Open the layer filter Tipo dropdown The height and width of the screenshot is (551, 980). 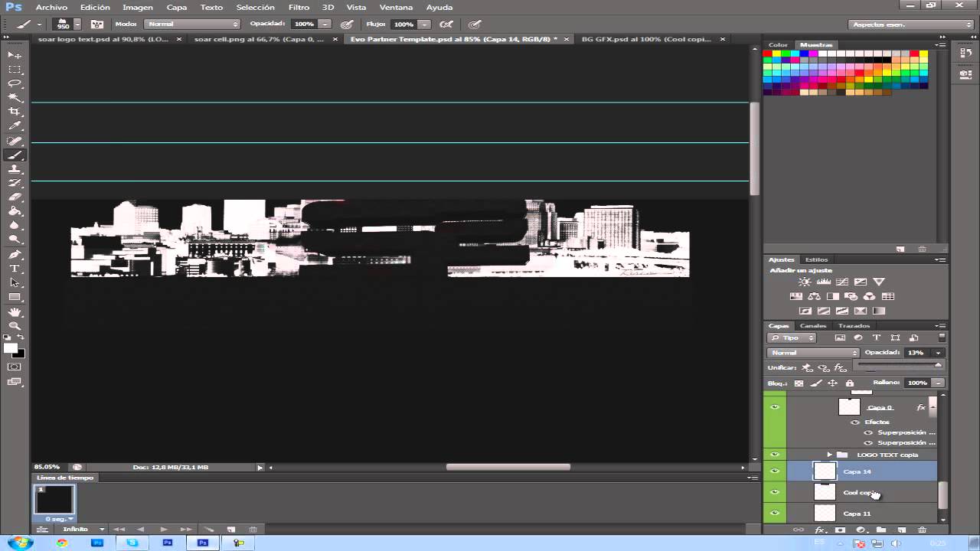pos(792,337)
